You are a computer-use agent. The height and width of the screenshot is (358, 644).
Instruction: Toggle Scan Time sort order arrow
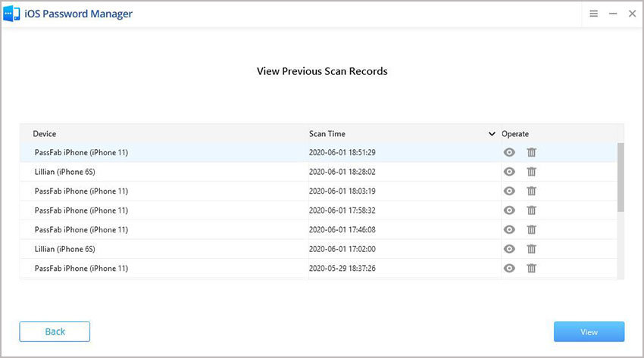pyautogui.click(x=492, y=134)
